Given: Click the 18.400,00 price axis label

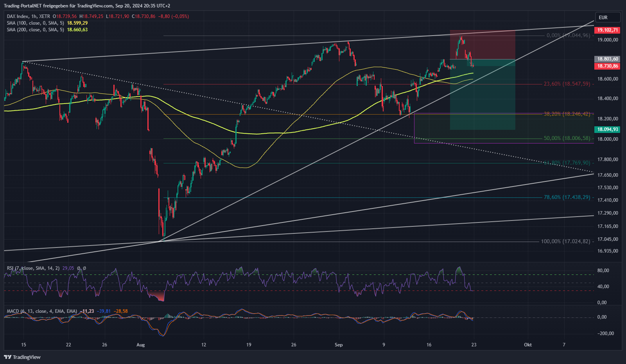Looking at the screenshot, I should [608, 99].
